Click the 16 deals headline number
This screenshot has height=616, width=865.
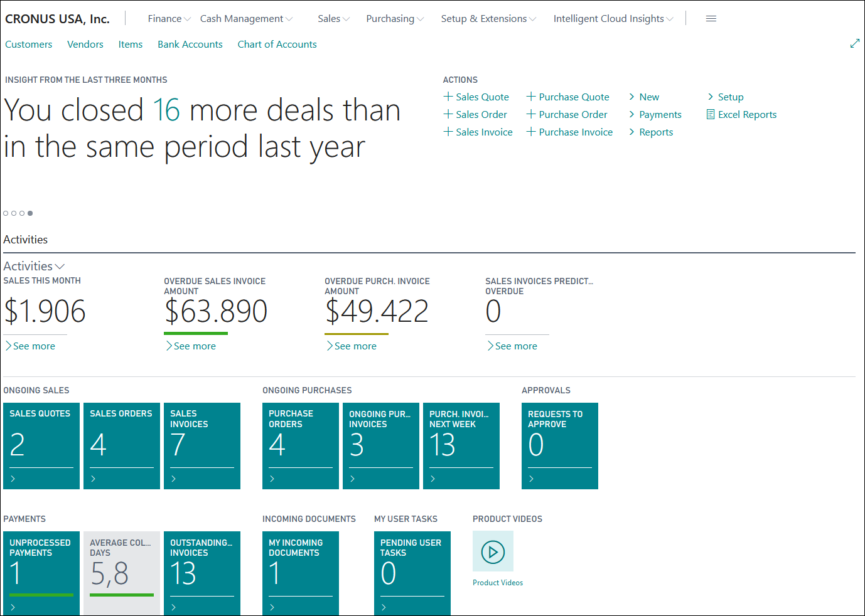[166, 110]
